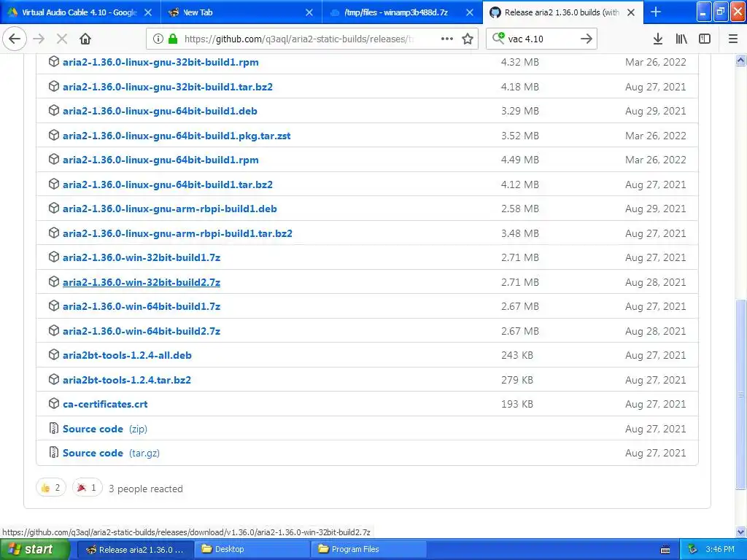Download aria2-1.36.0-linux-gnu-64bit-build1.tar.bz2
The width and height of the screenshot is (747, 560).
point(168,184)
